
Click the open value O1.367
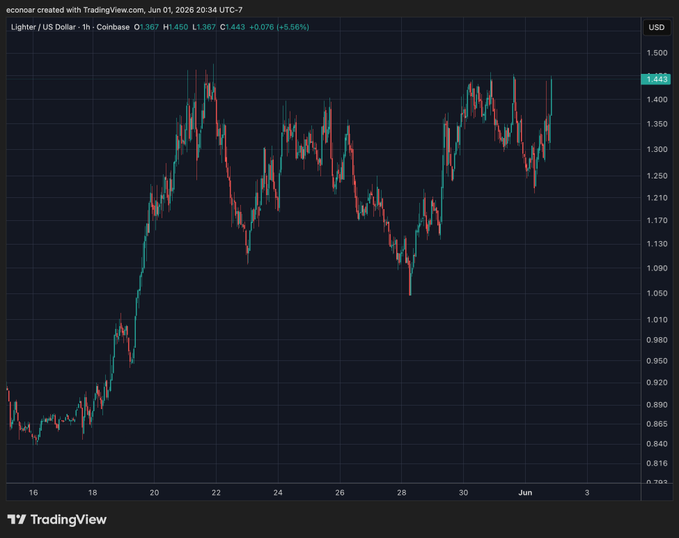coord(146,27)
